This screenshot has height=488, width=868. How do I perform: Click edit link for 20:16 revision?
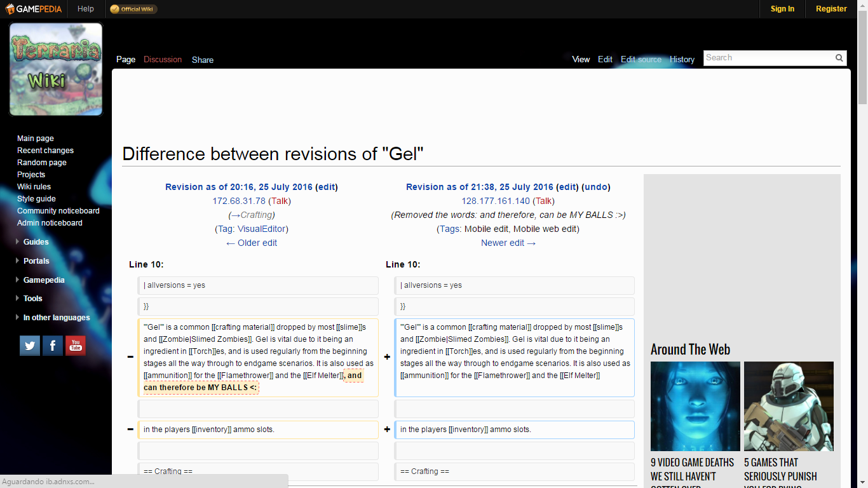[x=327, y=187]
